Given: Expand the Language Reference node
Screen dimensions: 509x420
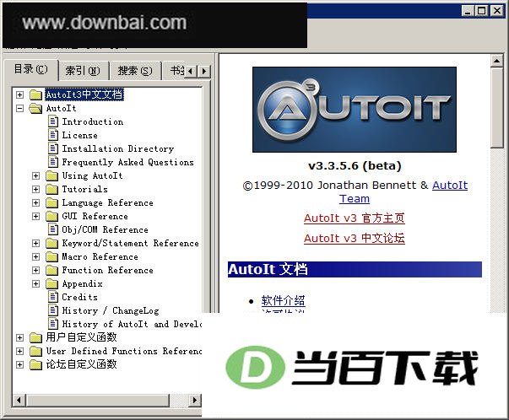Looking at the screenshot, I should click(x=35, y=202).
